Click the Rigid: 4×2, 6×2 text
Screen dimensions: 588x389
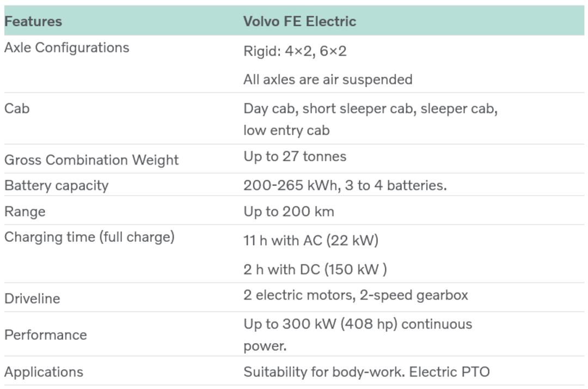[x=295, y=51]
